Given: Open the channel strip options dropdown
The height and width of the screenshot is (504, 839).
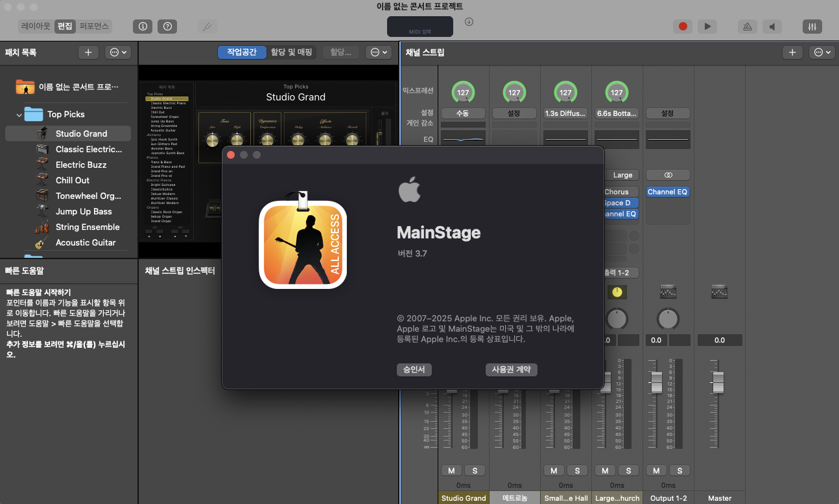Looking at the screenshot, I should [x=821, y=52].
